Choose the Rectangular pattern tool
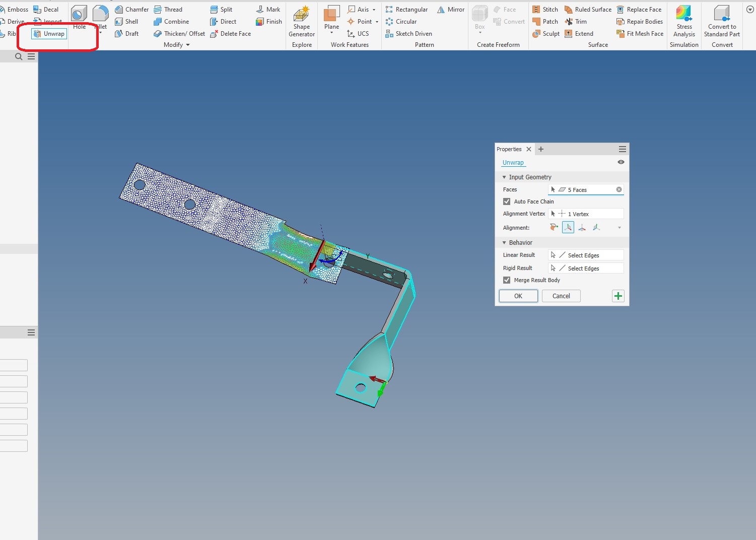The image size is (756, 540). coord(406,10)
